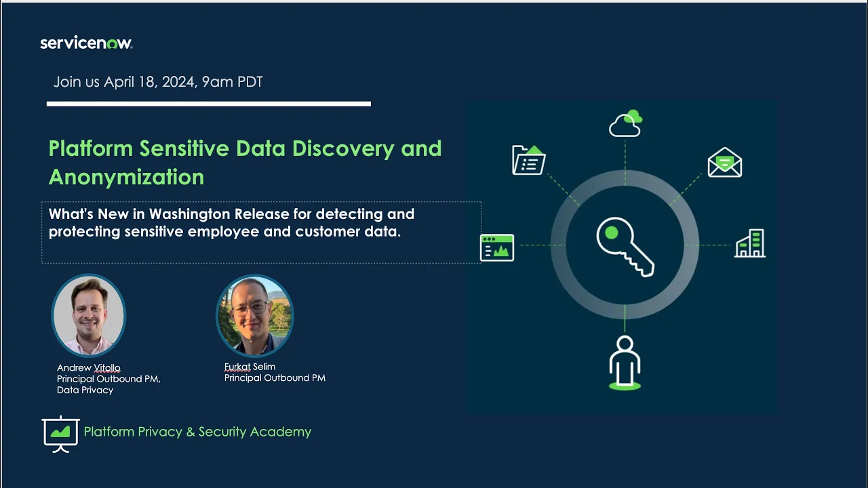This screenshot has height=488, width=868.
Task: Open the browser window chart icon
Action: point(497,247)
